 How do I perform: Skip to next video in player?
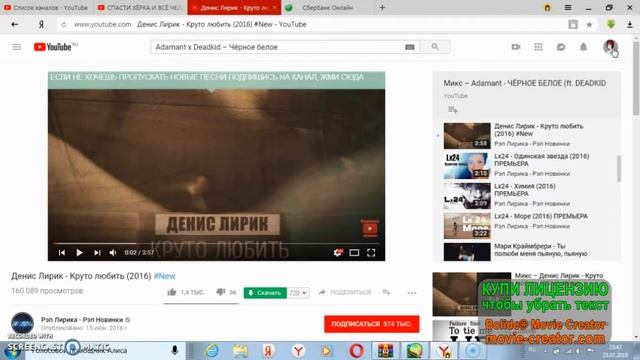(x=97, y=253)
